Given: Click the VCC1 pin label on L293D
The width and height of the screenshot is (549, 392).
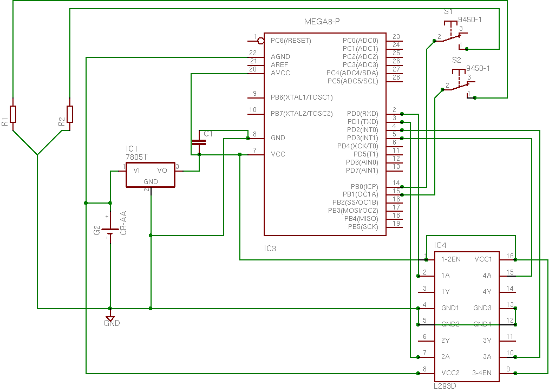Looking at the screenshot, I should (x=483, y=259).
